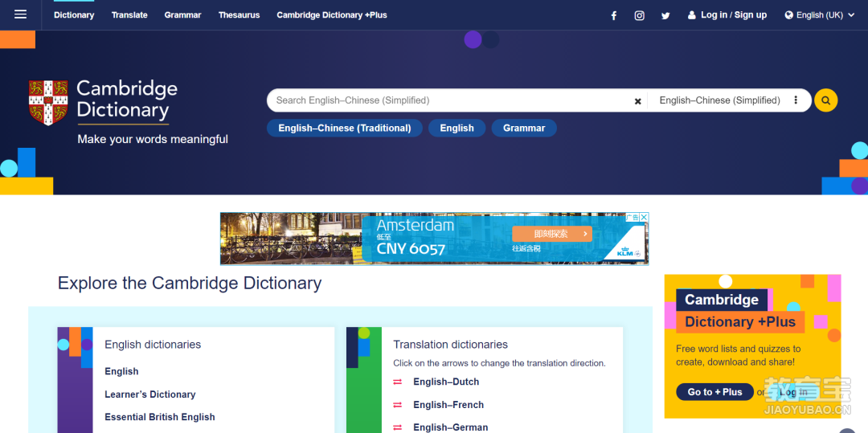Click the yellow search magnifier button
868x433 pixels.
pyautogui.click(x=826, y=100)
